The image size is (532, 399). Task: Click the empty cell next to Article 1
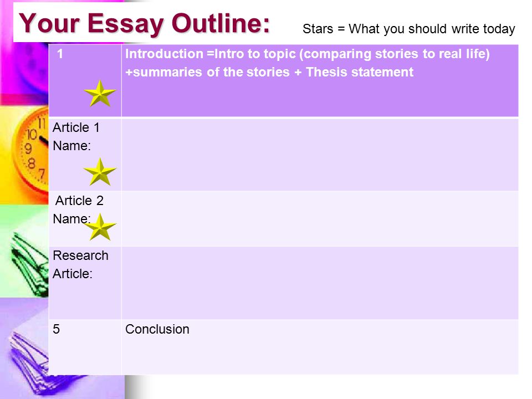pos(320,155)
